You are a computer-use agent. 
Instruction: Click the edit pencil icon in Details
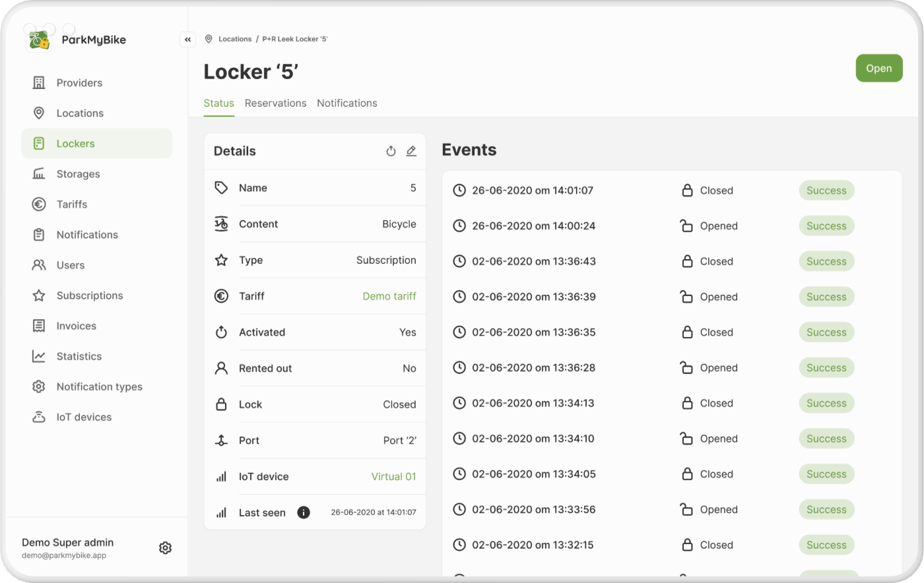pos(411,151)
